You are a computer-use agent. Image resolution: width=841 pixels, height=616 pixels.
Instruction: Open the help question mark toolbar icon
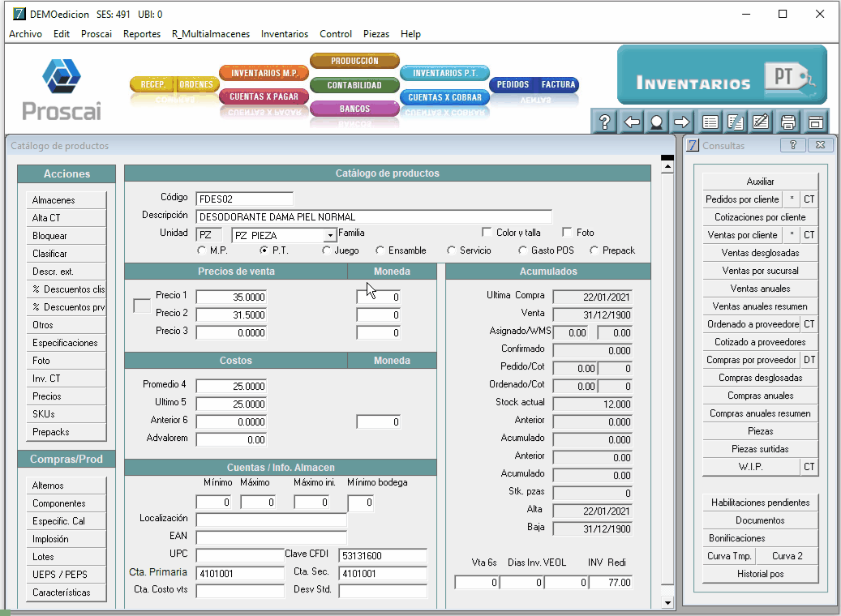click(x=604, y=122)
